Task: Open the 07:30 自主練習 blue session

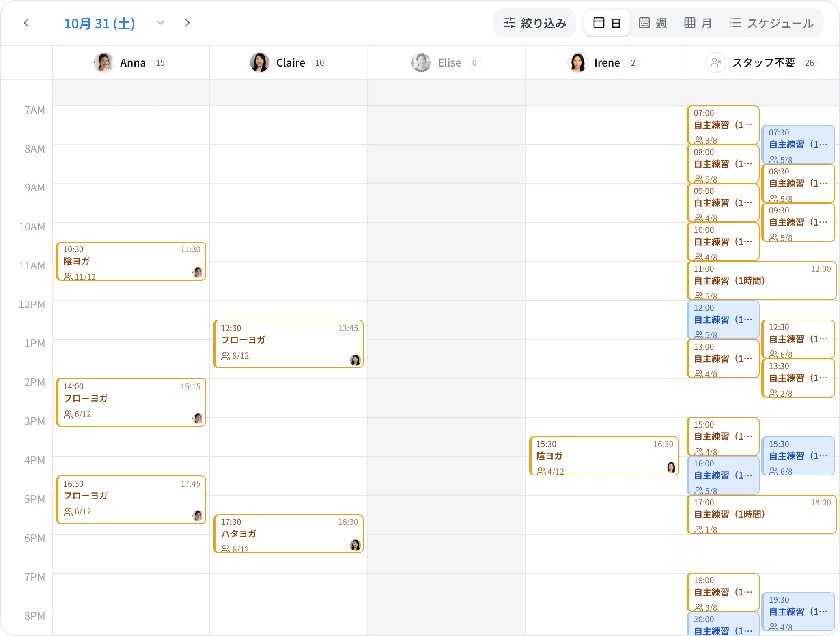Action: click(x=798, y=144)
